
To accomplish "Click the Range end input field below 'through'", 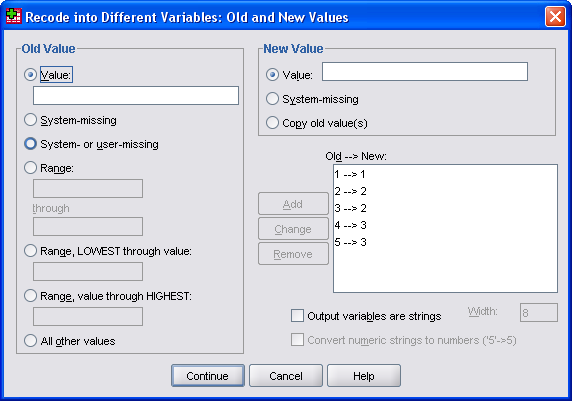I will pos(88,227).
